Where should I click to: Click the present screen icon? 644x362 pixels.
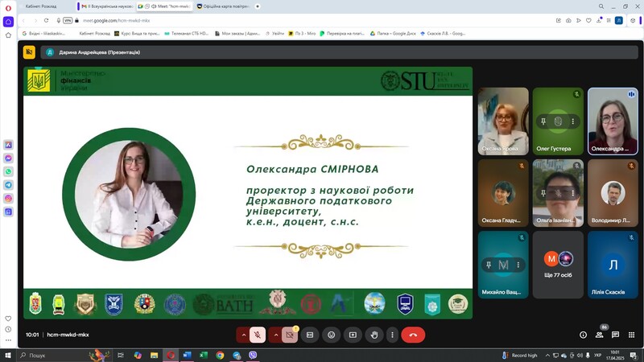(x=353, y=335)
